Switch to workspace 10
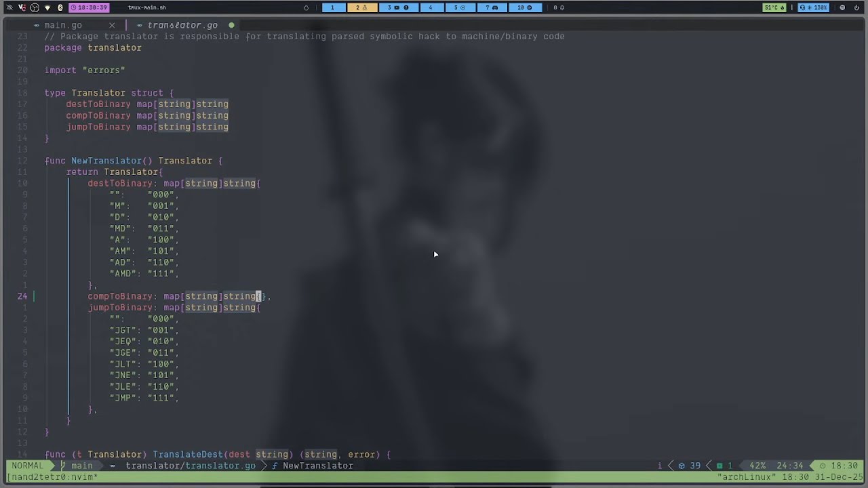This screenshot has width=868, height=488. tap(525, 7)
